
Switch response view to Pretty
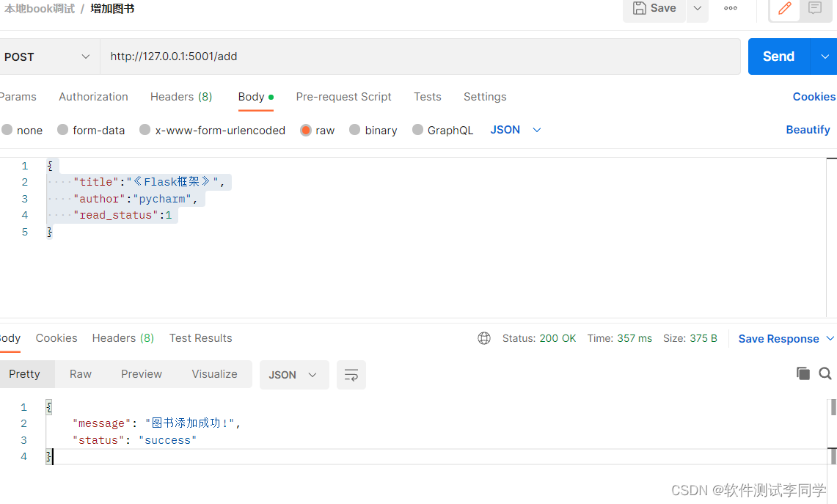click(x=24, y=373)
